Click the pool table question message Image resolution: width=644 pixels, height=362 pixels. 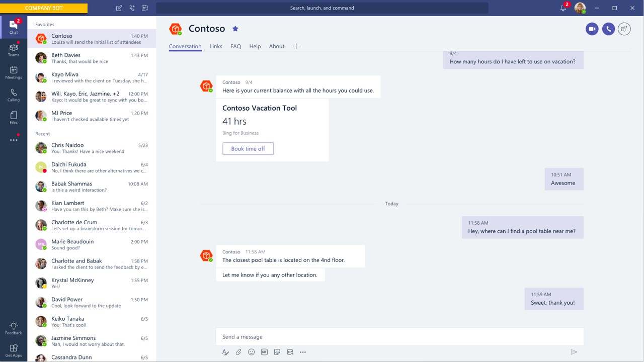coord(523,227)
